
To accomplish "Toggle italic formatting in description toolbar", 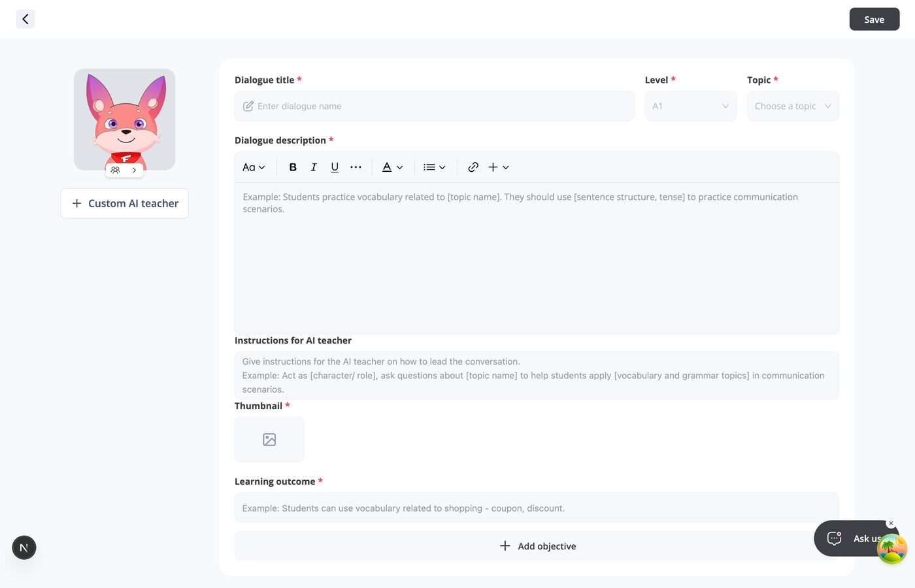I will 314,167.
